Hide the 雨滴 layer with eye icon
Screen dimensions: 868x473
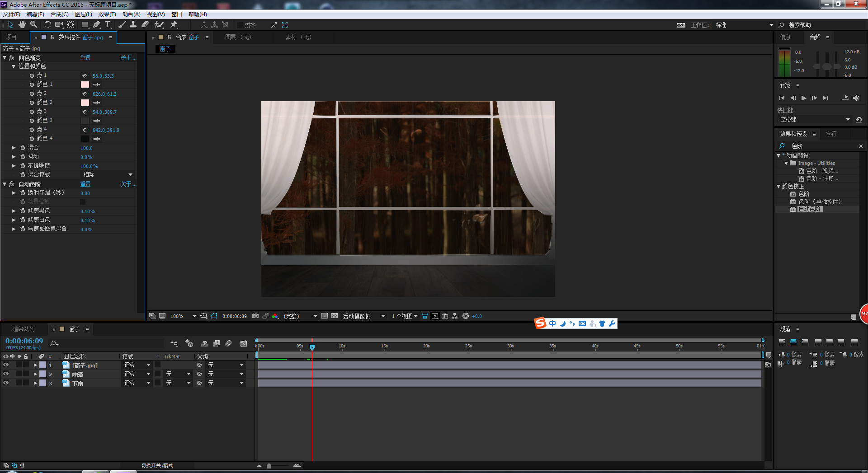6,374
